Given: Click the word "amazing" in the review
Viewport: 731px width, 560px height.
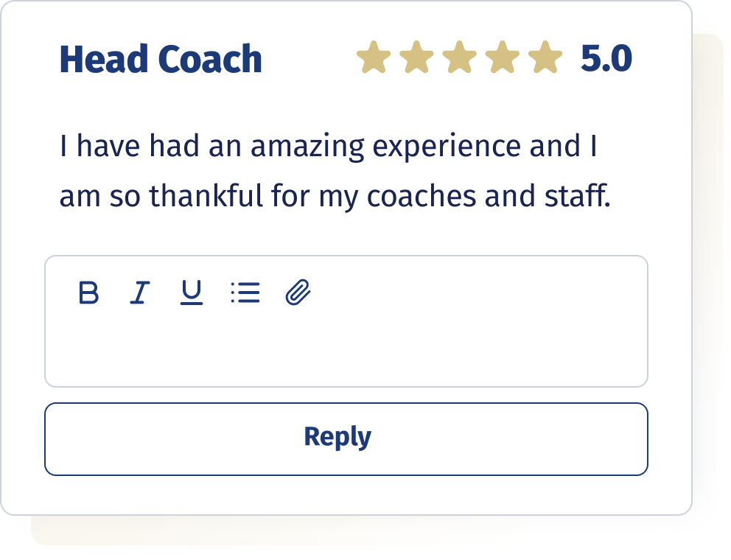Looking at the screenshot, I should pos(308,147).
